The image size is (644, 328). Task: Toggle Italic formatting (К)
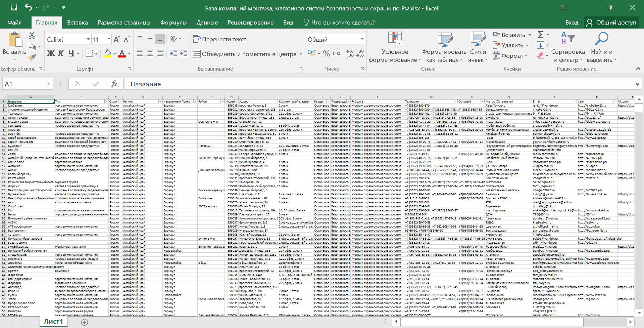(61, 53)
